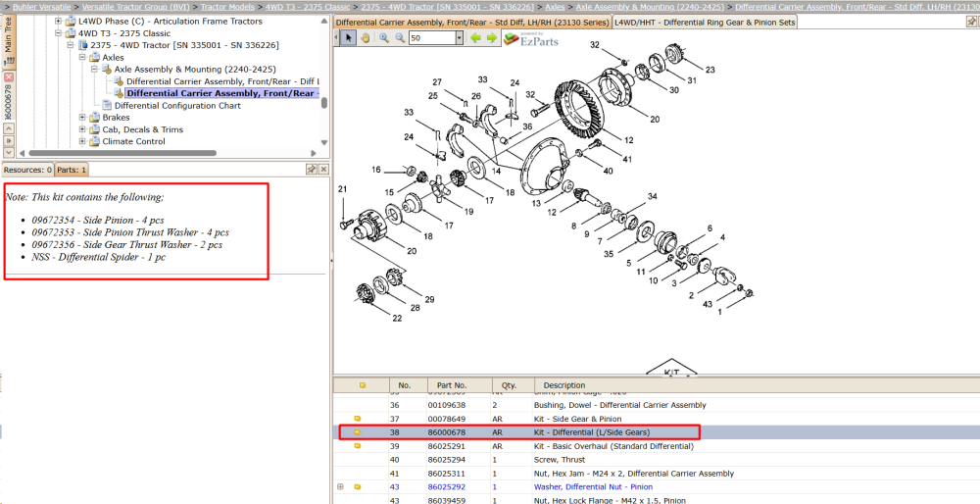The height and width of the screenshot is (504, 980).
Task: Select Differential Configuration Chart in tree
Action: pos(177,106)
